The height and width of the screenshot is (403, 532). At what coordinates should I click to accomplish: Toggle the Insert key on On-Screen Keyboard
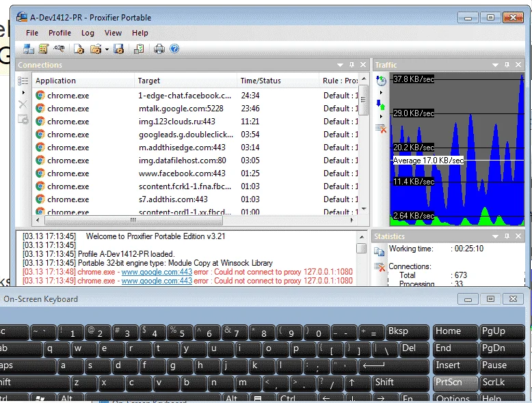pos(455,365)
